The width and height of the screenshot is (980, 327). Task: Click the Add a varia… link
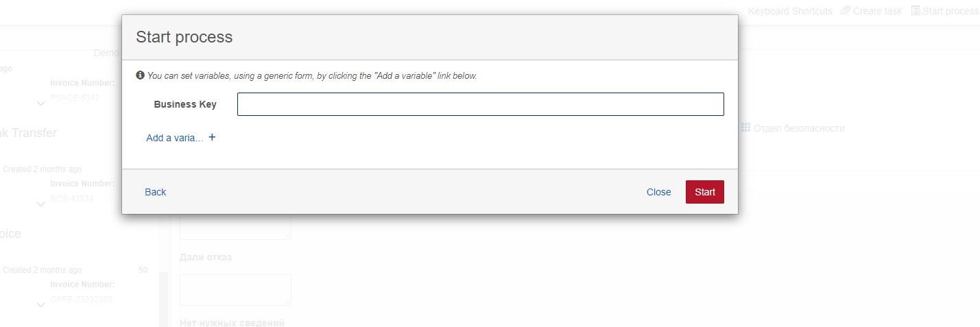[175, 138]
